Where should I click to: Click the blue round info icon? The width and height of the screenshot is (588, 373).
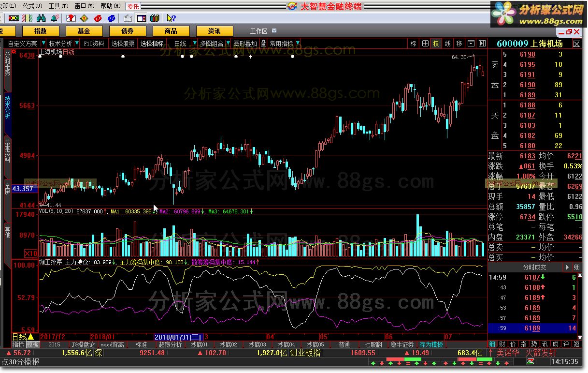[112, 18]
